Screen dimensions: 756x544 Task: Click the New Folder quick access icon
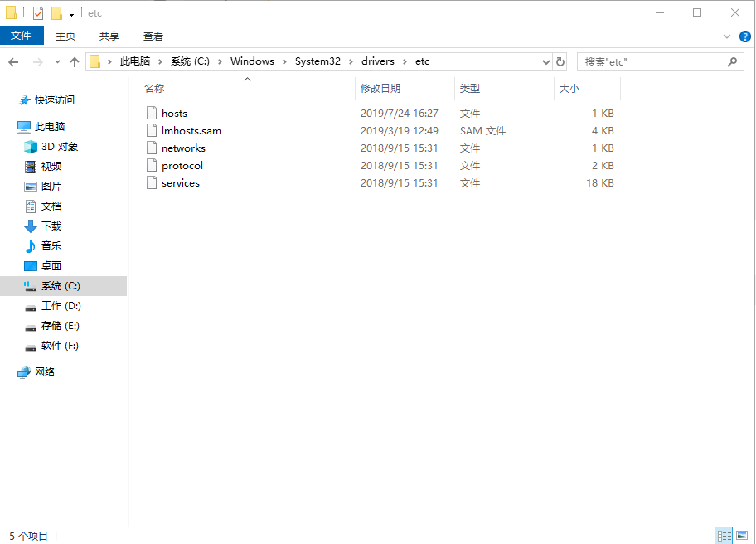point(56,13)
